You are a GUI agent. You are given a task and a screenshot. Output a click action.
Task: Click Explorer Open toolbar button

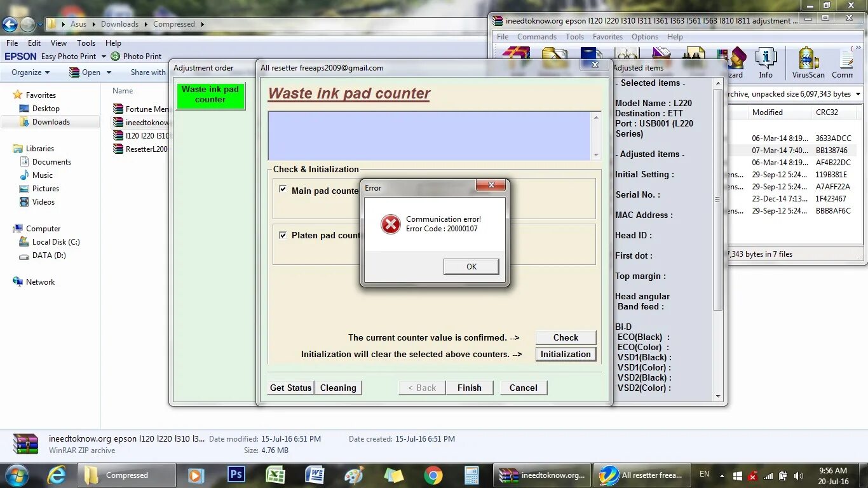pyautogui.click(x=85, y=72)
